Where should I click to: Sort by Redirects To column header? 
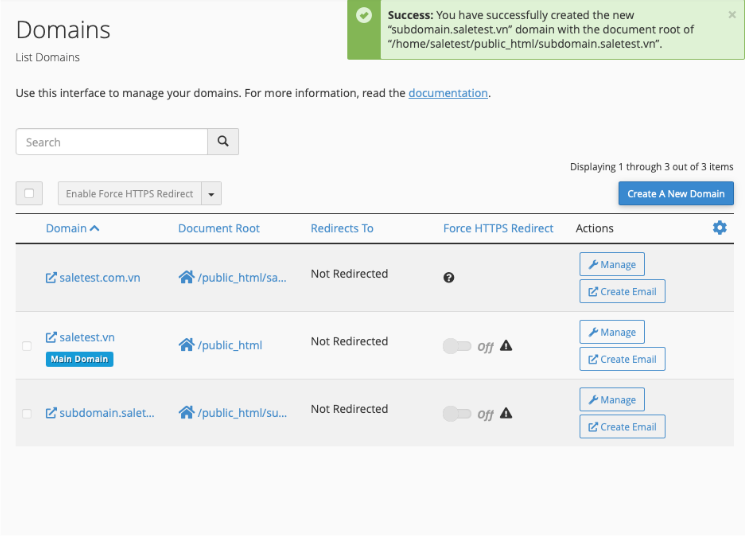pos(342,228)
